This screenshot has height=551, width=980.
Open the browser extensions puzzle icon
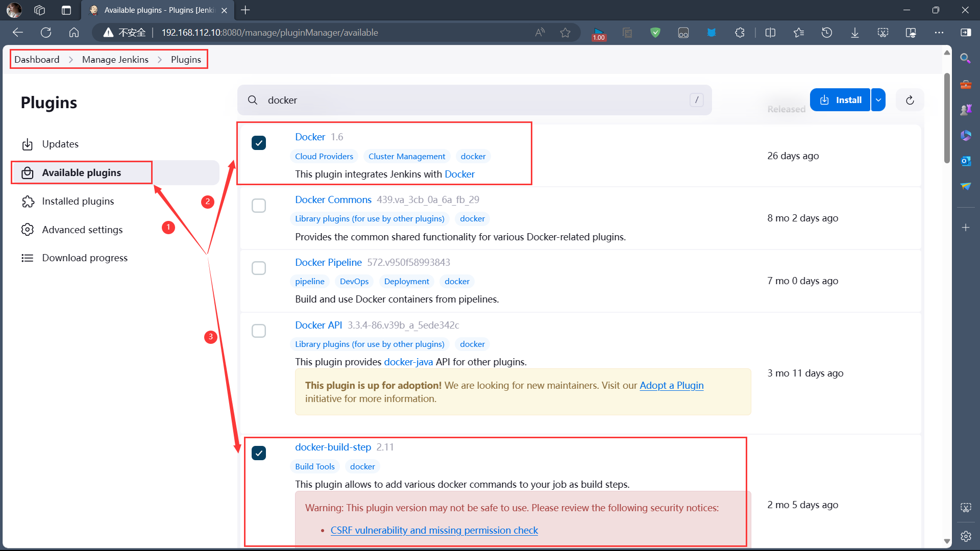pos(740,33)
